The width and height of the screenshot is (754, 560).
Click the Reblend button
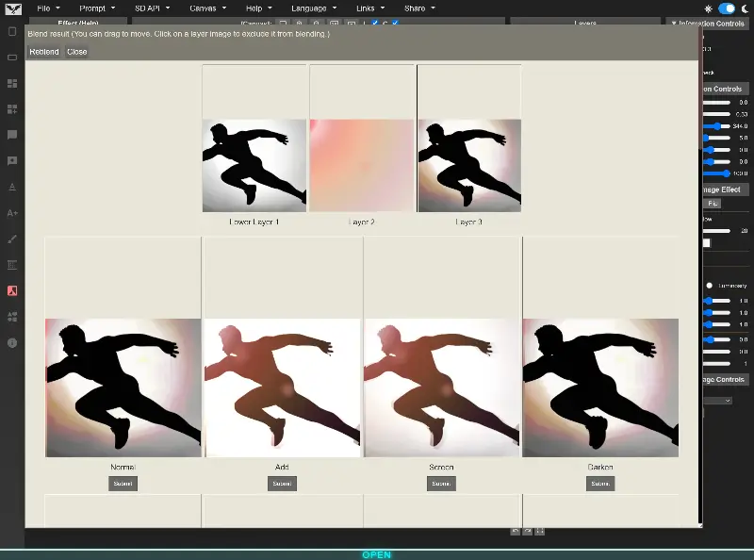(44, 52)
